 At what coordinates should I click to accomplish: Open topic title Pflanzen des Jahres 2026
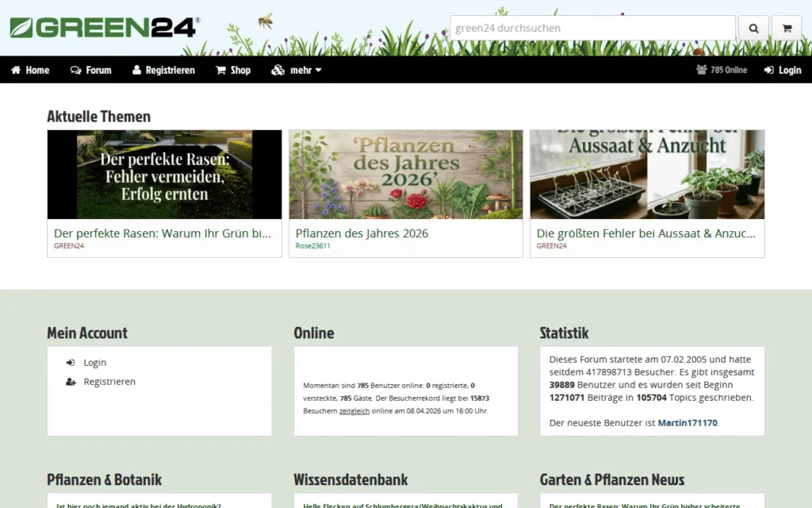pyautogui.click(x=362, y=233)
